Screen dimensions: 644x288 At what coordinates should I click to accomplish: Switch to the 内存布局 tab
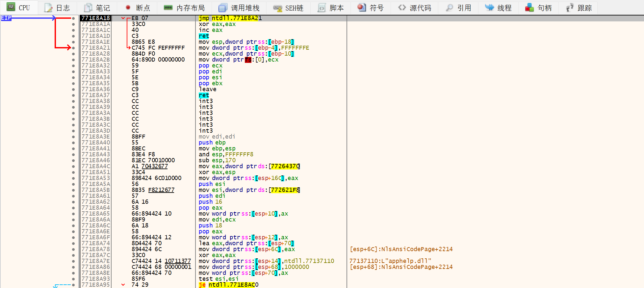[185, 8]
